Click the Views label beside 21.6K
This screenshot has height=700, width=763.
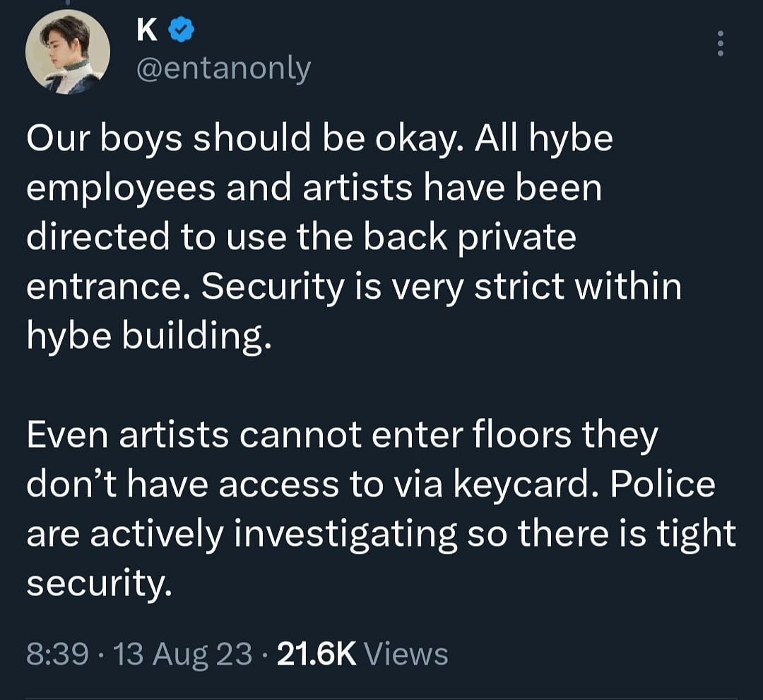tap(406, 653)
